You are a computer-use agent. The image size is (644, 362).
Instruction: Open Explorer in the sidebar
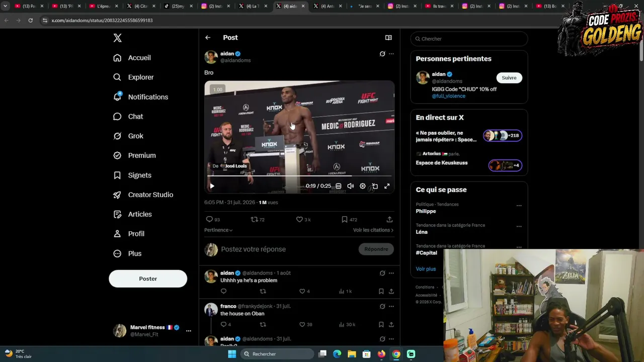134,77
